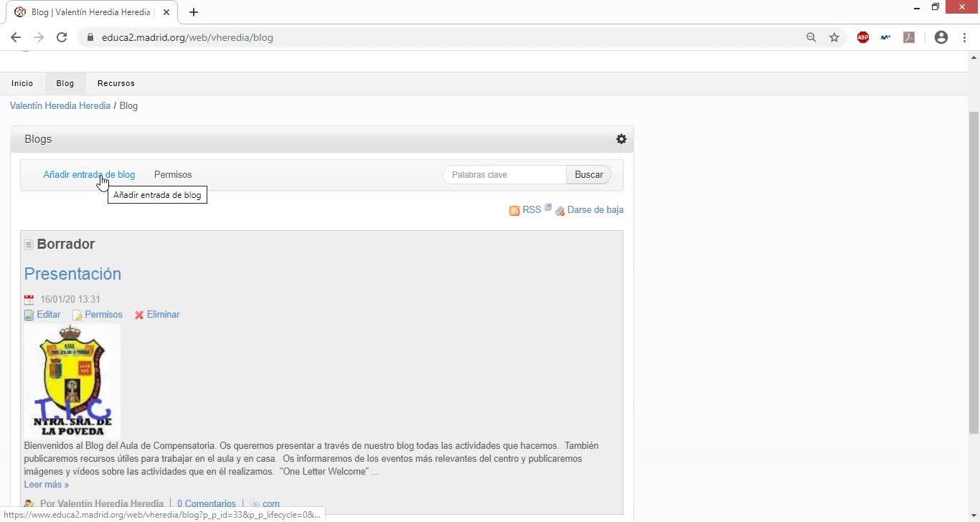This screenshot has width=980, height=522.
Task: Go to the Recursos navigation tab
Action: [116, 83]
